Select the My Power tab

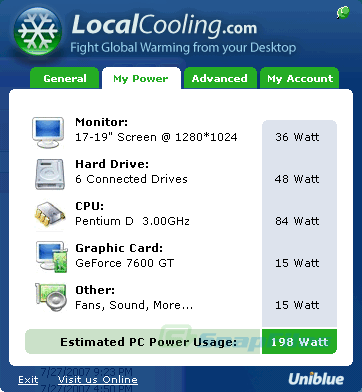pyautogui.click(x=141, y=78)
